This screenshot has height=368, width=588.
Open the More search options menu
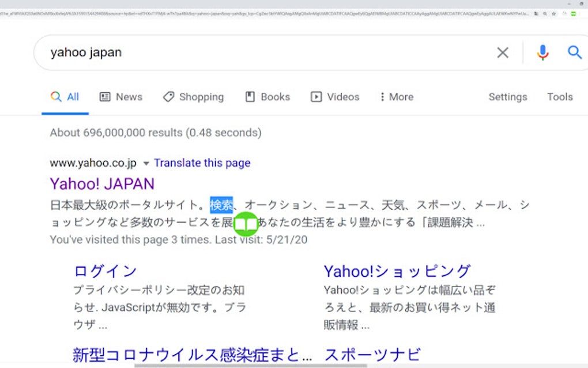[x=396, y=96]
